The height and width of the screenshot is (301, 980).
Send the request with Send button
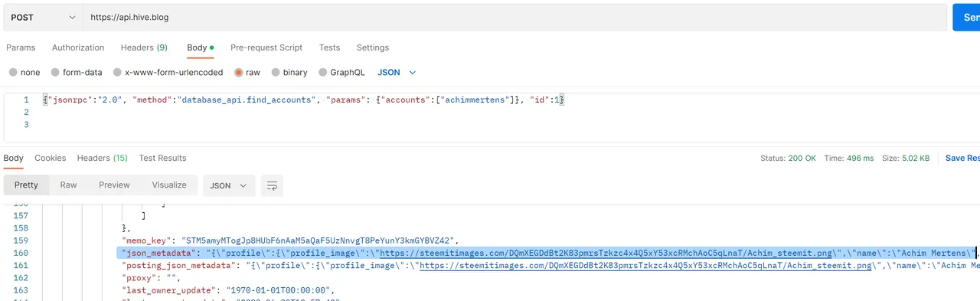pos(966,17)
